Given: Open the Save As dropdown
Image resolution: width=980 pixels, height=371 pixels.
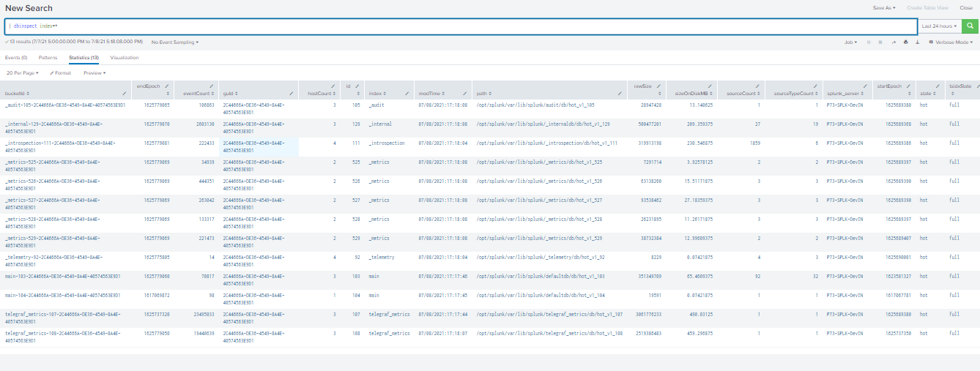Looking at the screenshot, I should point(883,7).
